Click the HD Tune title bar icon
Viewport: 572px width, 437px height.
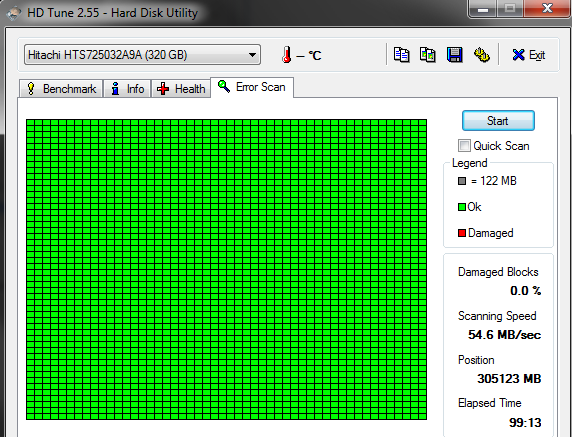click(x=14, y=13)
